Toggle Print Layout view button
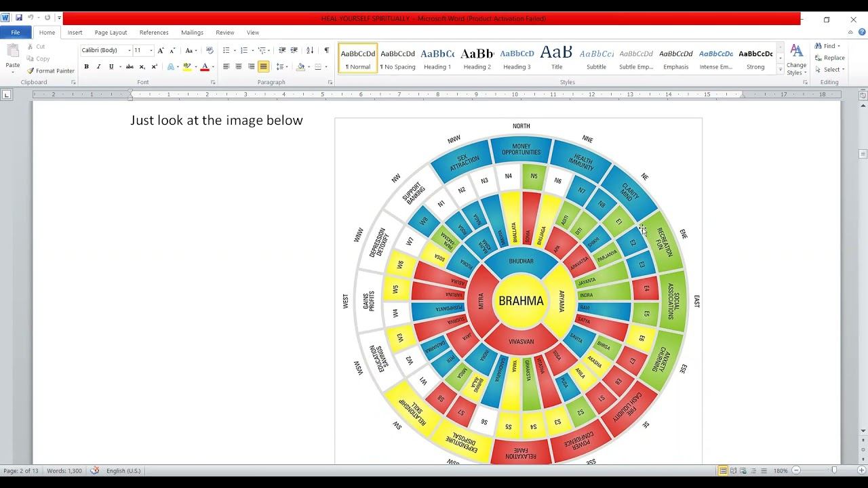This screenshot has height=488, width=868. pyautogui.click(x=723, y=470)
